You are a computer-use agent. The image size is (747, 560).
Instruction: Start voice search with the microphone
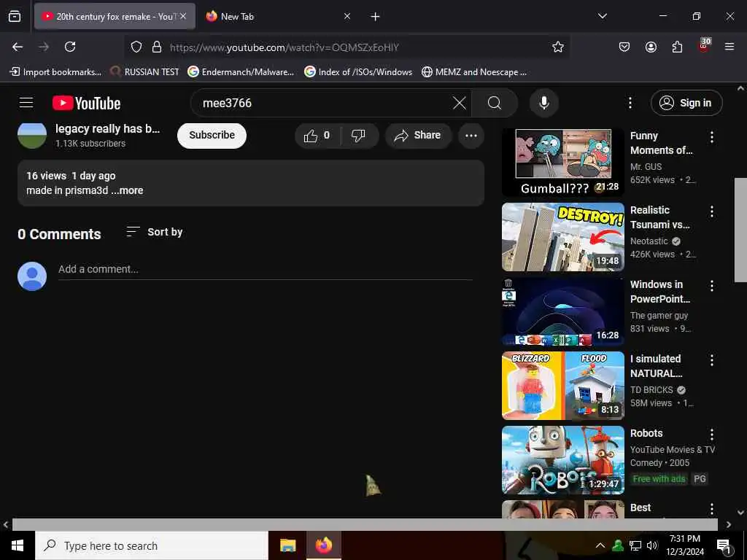[543, 103]
